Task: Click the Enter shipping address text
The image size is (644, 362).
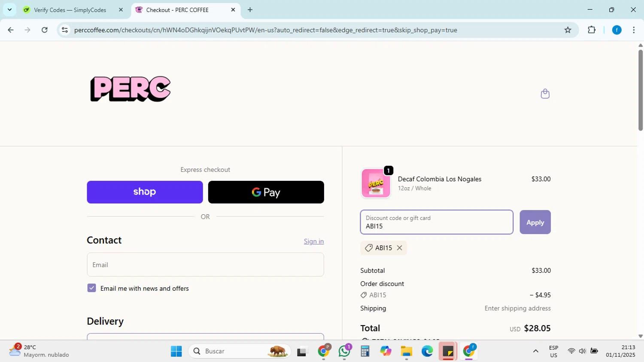Action: (x=517, y=308)
